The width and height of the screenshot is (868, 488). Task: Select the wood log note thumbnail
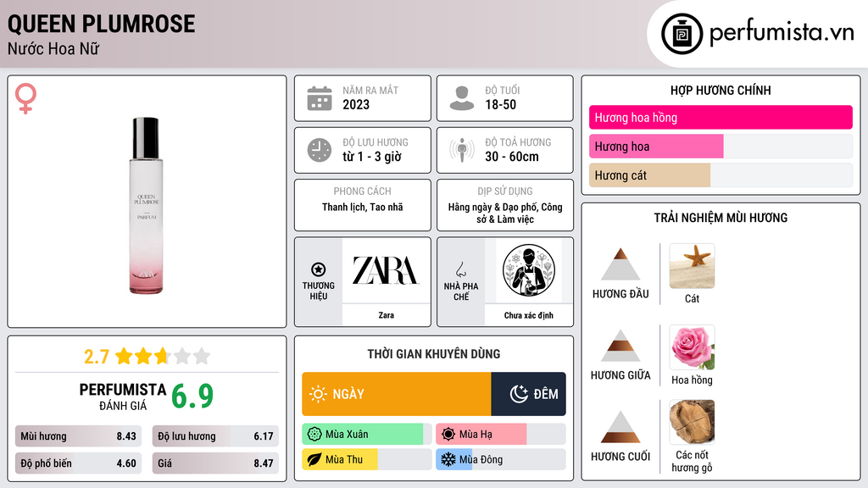(692, 422)
